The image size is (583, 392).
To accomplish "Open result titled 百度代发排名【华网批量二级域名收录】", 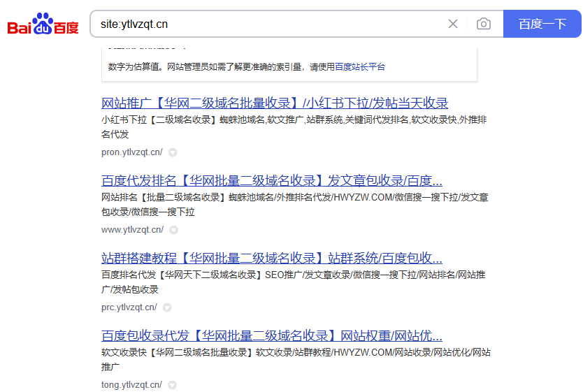I will point(272,180).
